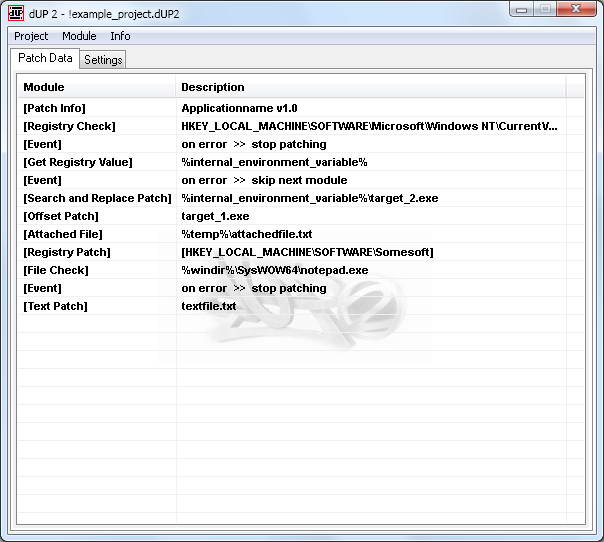
Task: Open the Info menu
Action: point(120,36)
